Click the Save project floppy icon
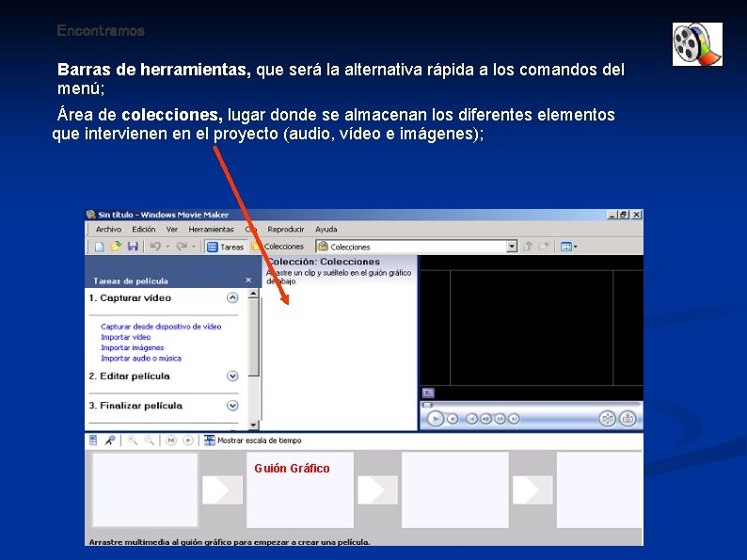 [x=133, y=247]
